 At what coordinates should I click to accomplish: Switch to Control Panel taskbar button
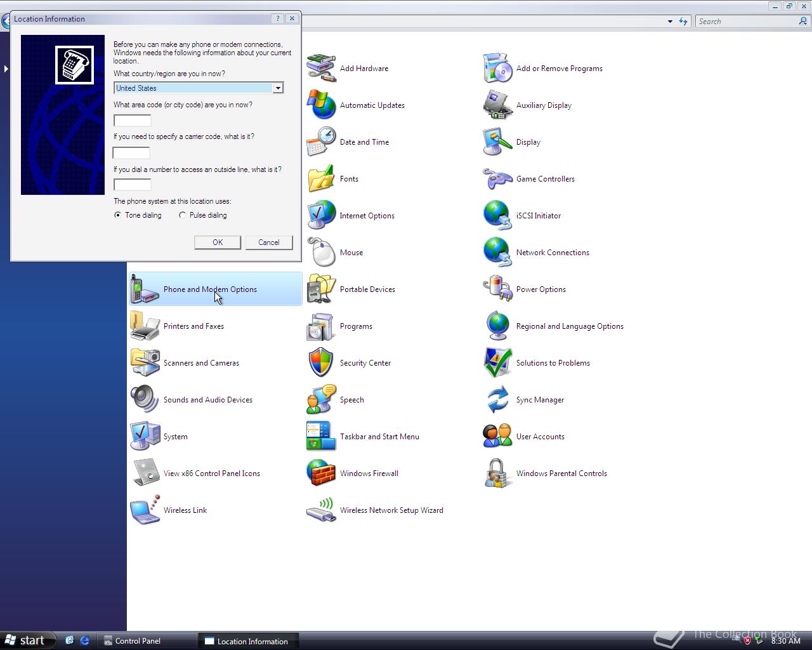pos(147,641)
